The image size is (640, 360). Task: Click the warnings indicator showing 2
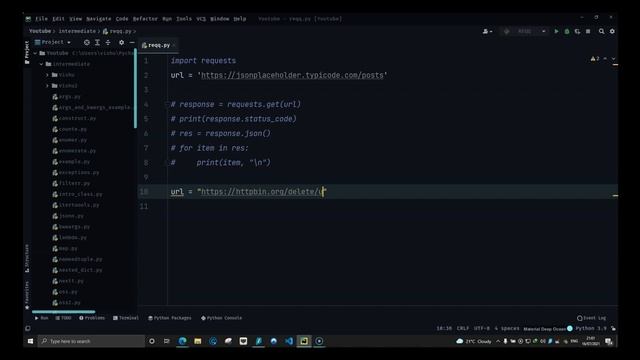pos(595,59)
